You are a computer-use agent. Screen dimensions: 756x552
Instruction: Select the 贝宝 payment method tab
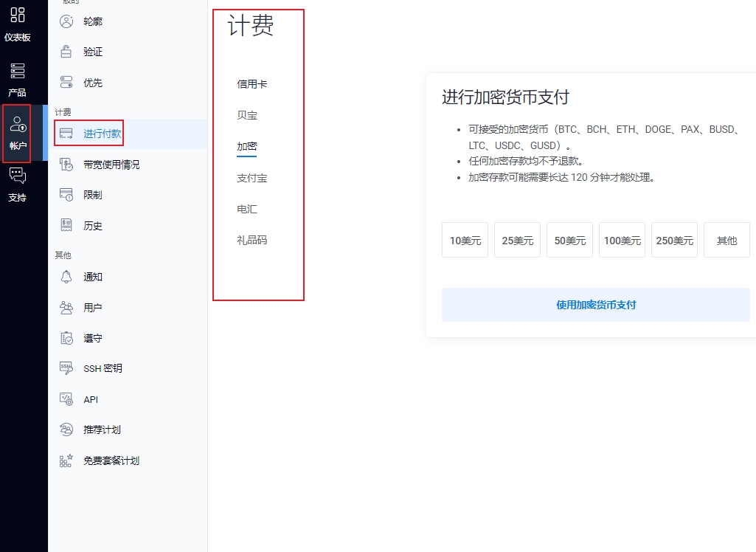click(247, 116)
